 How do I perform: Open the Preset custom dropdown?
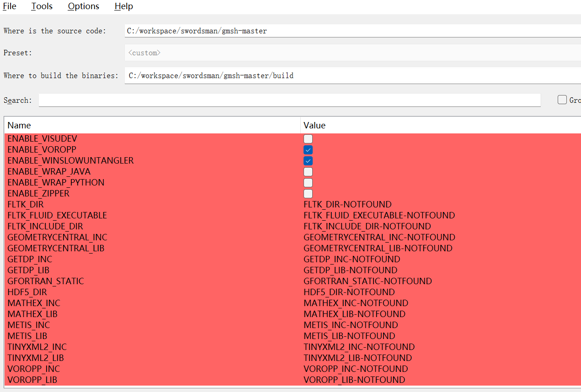pyautogui.click(x=352, y=53)
